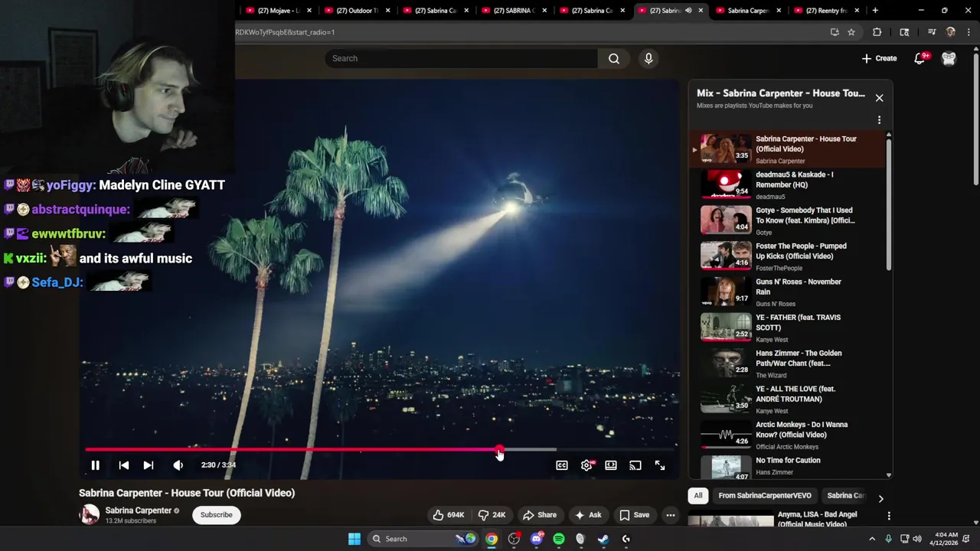Play Foster The People - Pumped Up Kicks

[x=789, y=256]
